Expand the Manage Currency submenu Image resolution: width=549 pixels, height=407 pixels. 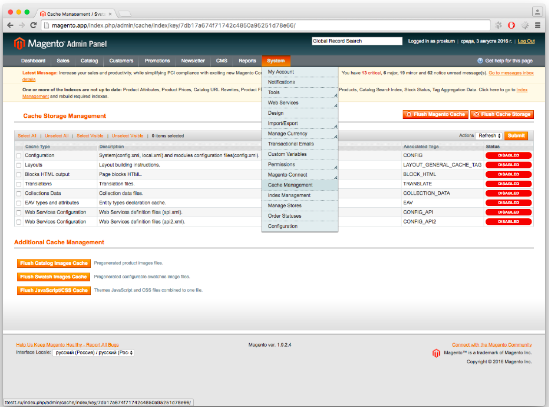tap(300, 133)
